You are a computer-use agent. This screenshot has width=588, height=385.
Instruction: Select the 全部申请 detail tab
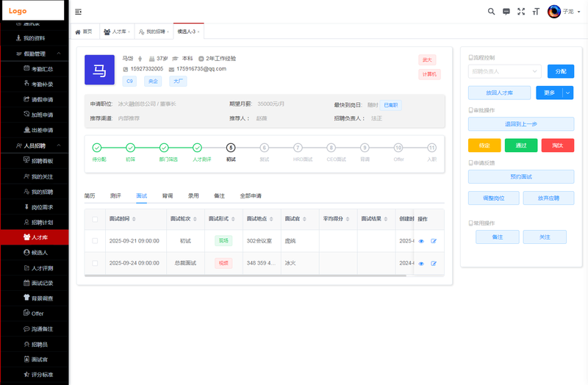click(251, 195)
